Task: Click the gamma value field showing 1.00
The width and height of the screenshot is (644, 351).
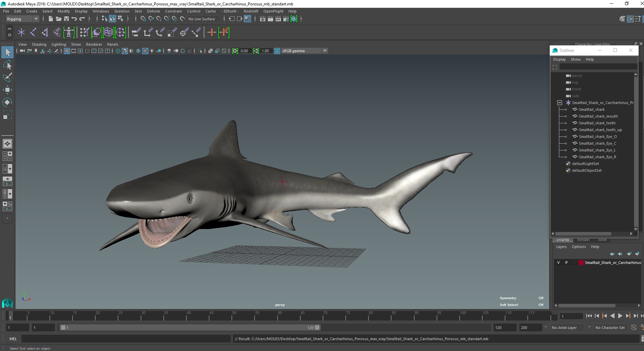Action: coord(265,51)
